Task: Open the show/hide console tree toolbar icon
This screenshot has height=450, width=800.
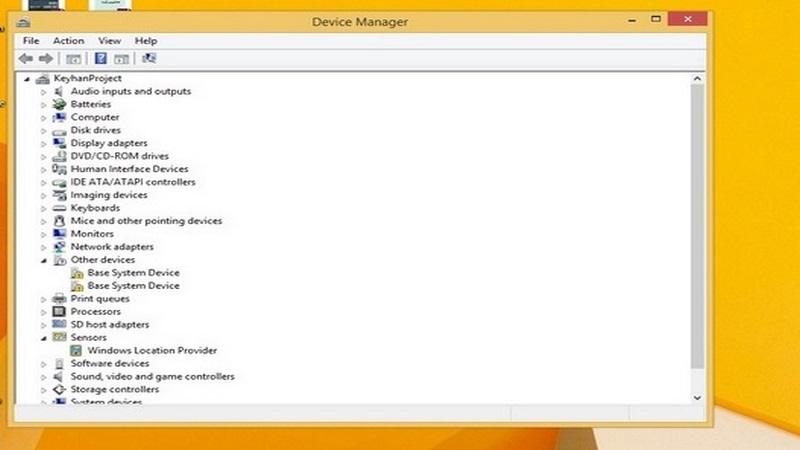Action: point(73,59)
